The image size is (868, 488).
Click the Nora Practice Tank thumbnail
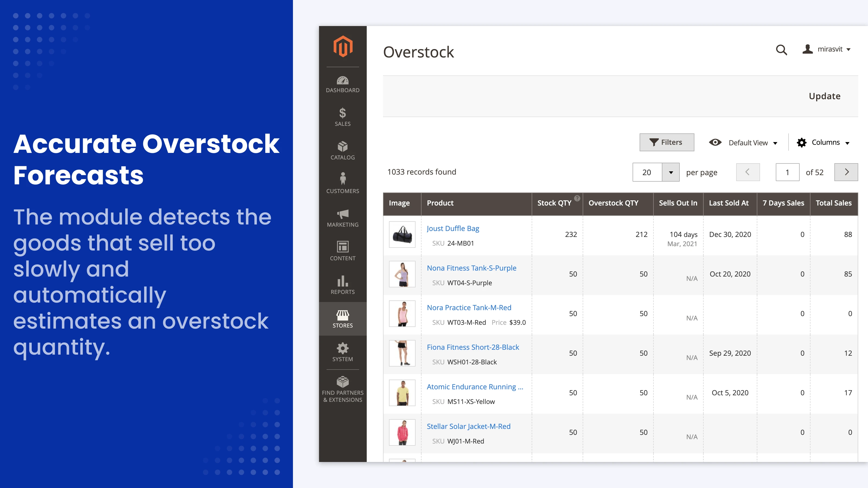point(402,314)
